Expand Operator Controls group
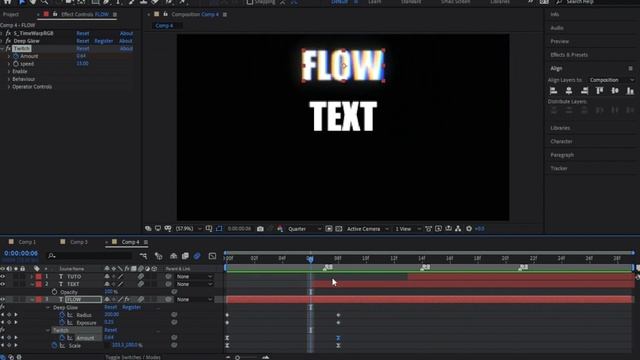 (9, 87)
